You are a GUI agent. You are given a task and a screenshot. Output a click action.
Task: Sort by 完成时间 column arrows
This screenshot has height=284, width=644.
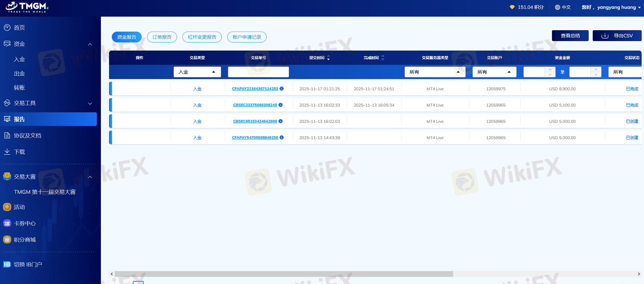pyautogui.click(x=383, y=58)
